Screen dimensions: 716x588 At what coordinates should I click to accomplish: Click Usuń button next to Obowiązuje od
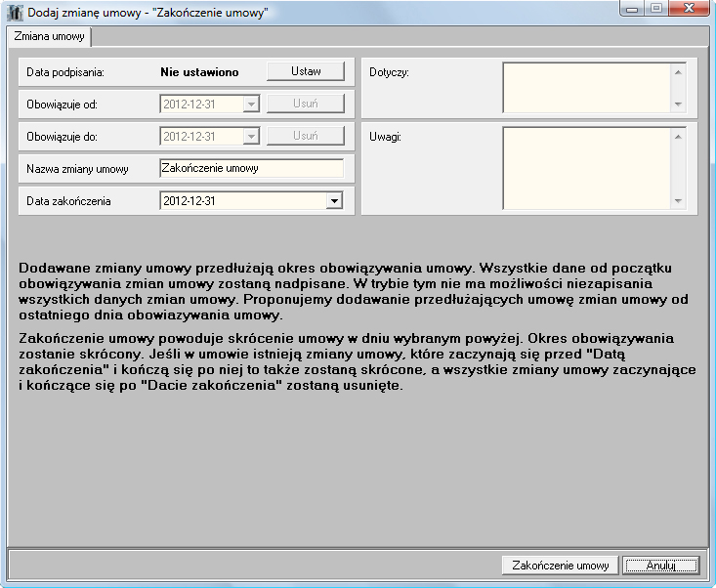pos(306,104)
